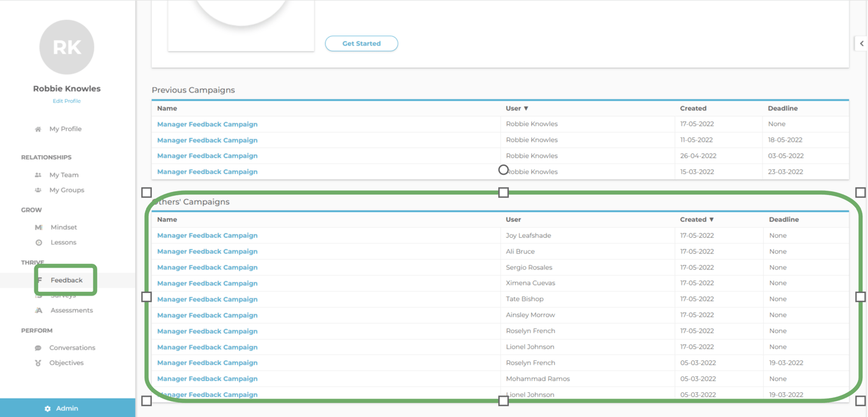Open the Assessments section
The height and width of the screenshot is (417, 868).
[x=72, y=310]
